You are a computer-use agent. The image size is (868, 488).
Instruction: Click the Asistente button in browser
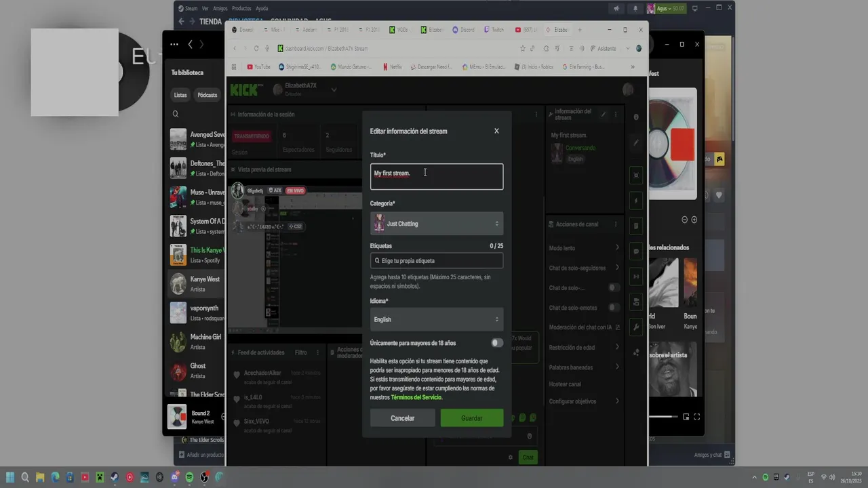[603, 49]
